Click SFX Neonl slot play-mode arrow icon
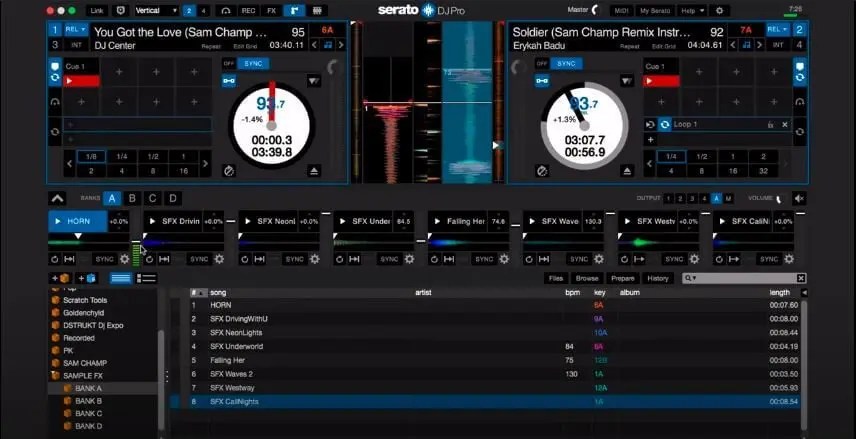Viewport: 856px width, 439px height. click(259, 259)
